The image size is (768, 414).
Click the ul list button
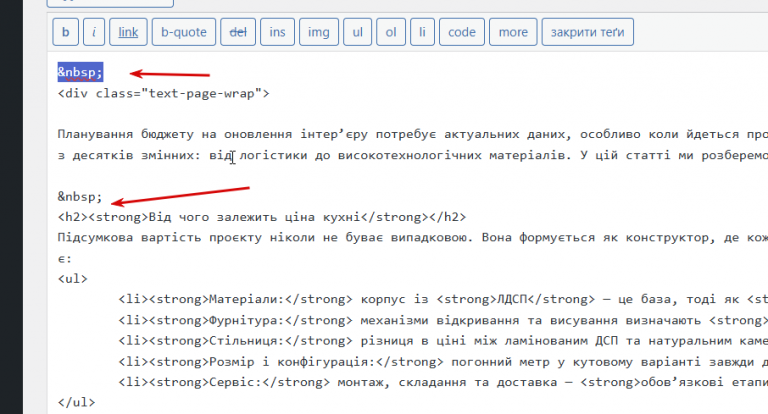(x=358, y=32)
